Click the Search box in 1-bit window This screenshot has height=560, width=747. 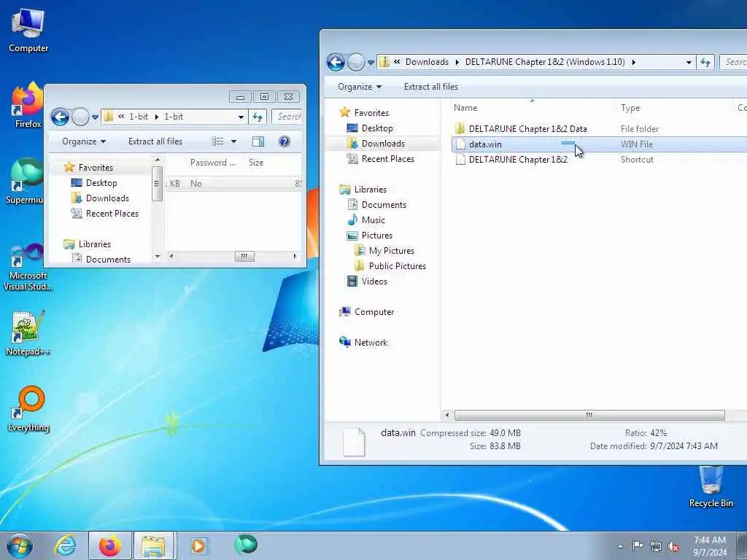287,117
